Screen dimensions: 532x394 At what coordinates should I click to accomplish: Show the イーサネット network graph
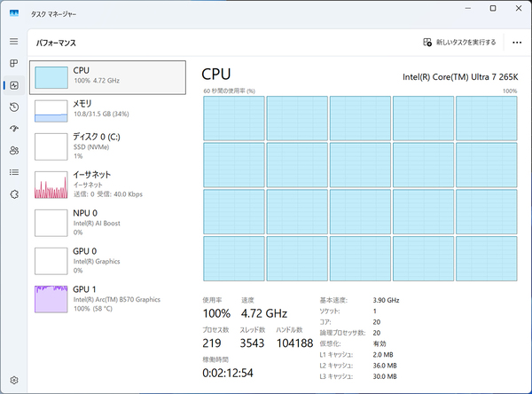[107, 183]
